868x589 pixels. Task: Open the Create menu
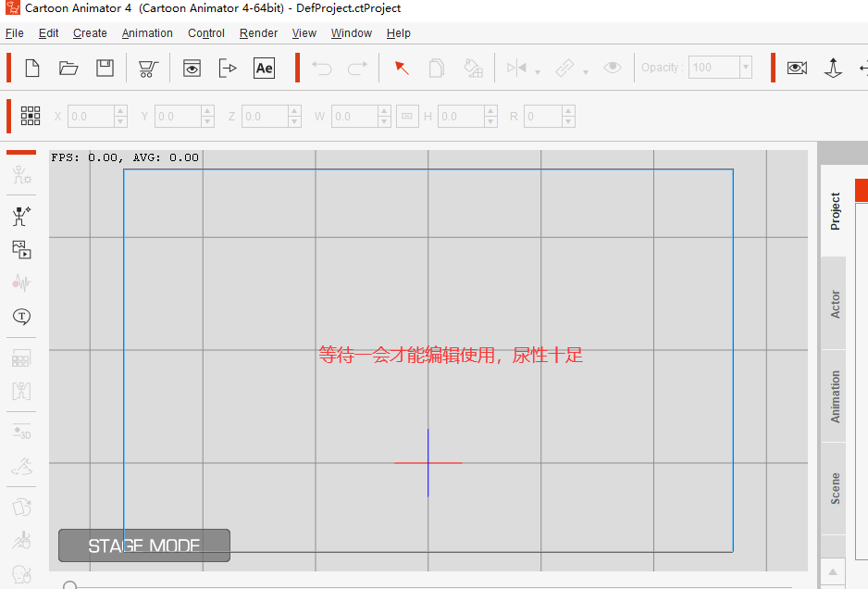[91, 33]
